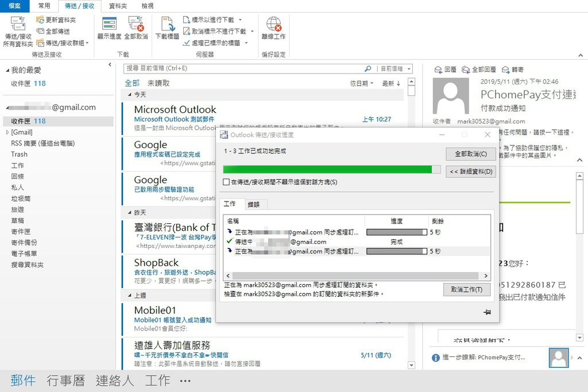Collapse the 今天 message group
The image size is (588, 392).
coord(130,95)
